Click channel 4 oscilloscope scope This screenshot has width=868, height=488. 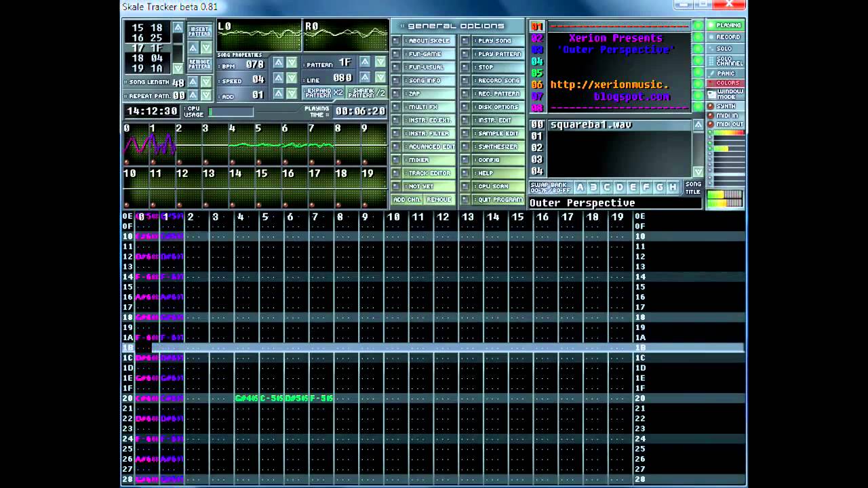[242, 144]
